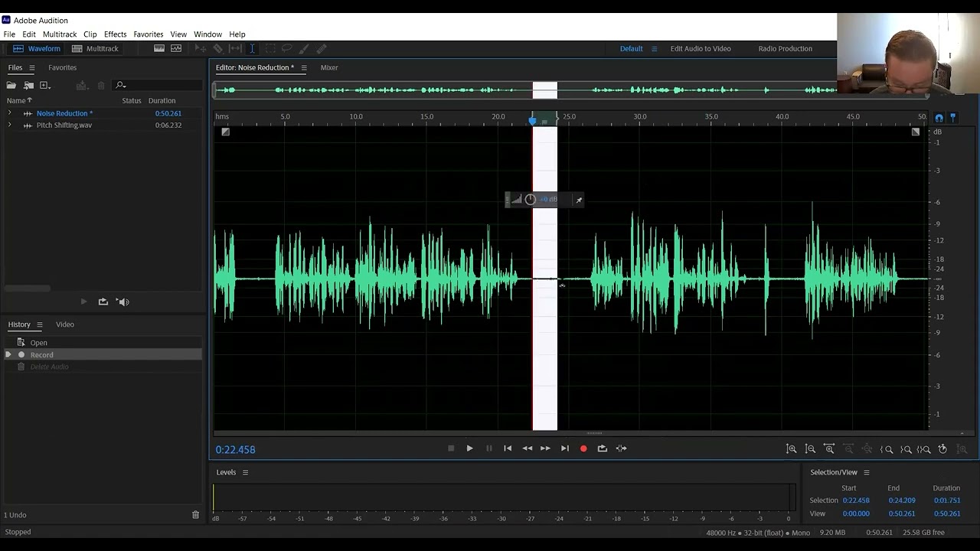The width and height of the screenshot is (980, 551).
Task: Pin the HUD volume overlay
Action: pyautogui.click(x=579, y=201)
